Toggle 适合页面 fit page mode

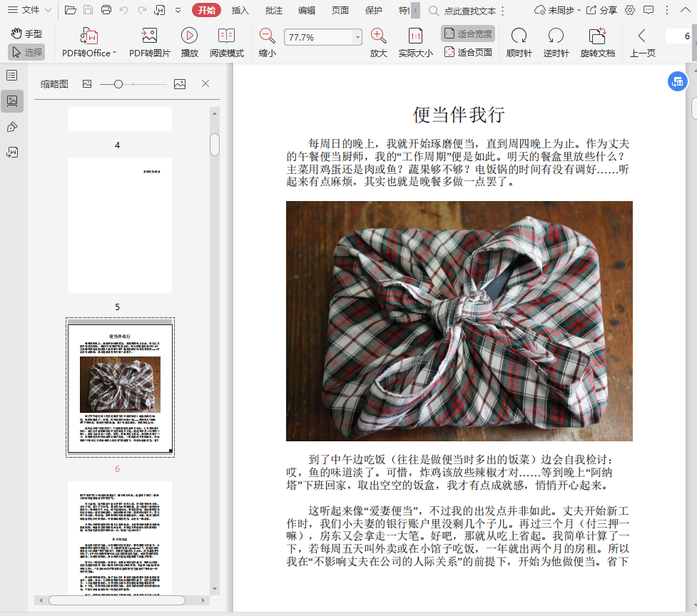(468, 52)
